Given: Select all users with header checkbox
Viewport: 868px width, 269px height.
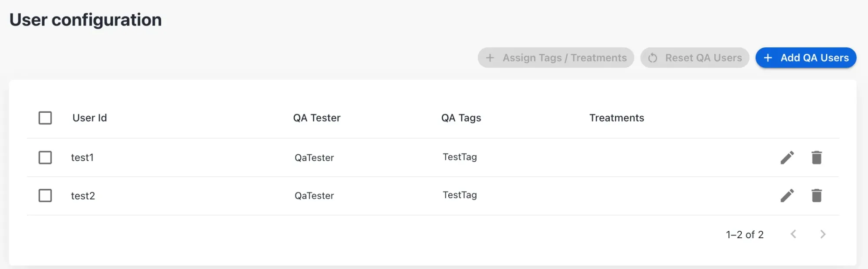Looking at the screenshot, I should click(45, 118).
